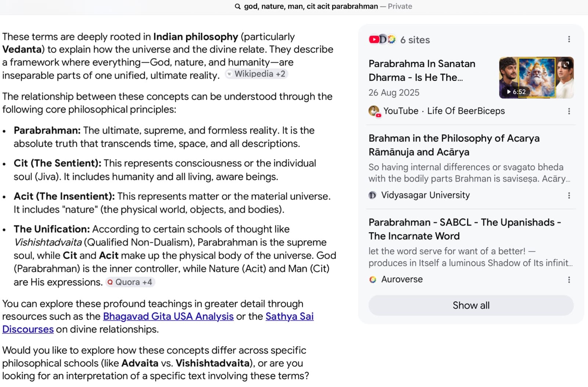Image resolution: width=588 pixels, height=387 pixels.
Task: Click the Auroverse site favicon
Action: click(x=373, y=280)
